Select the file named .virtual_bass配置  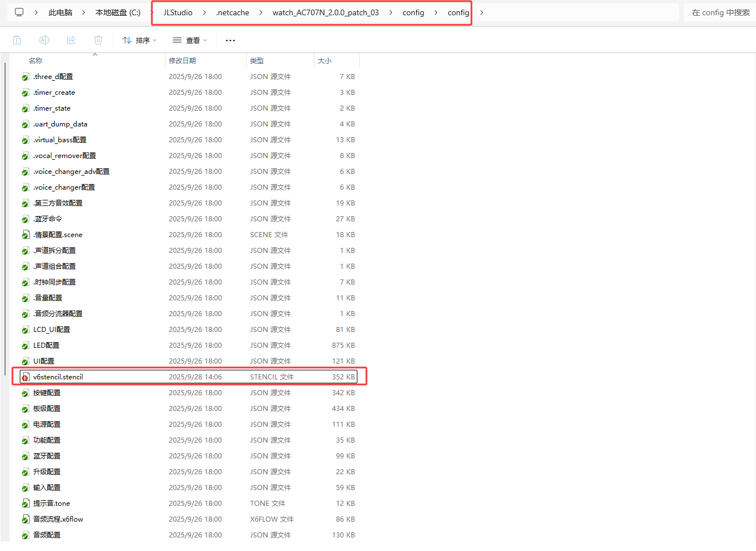[60, 140]
